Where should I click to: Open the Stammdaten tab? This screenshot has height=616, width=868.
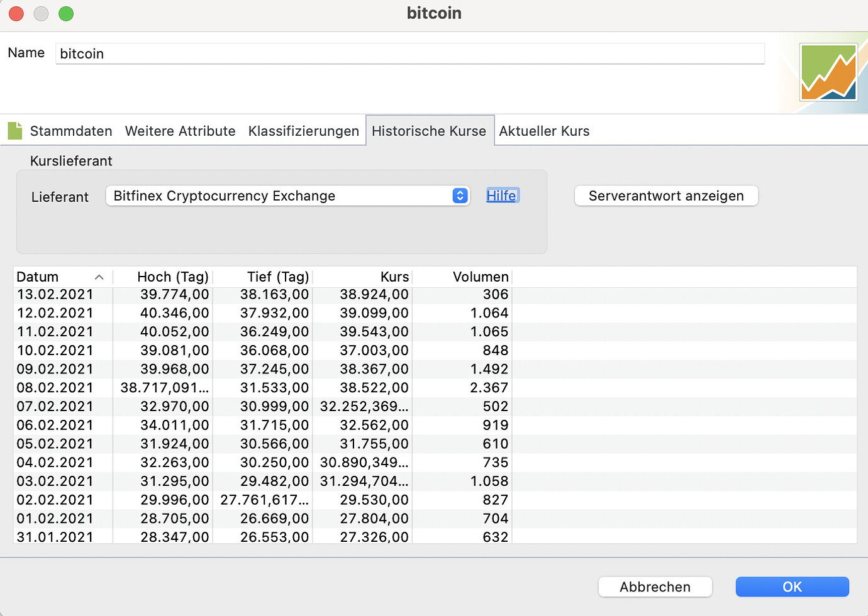click(71, 131)
